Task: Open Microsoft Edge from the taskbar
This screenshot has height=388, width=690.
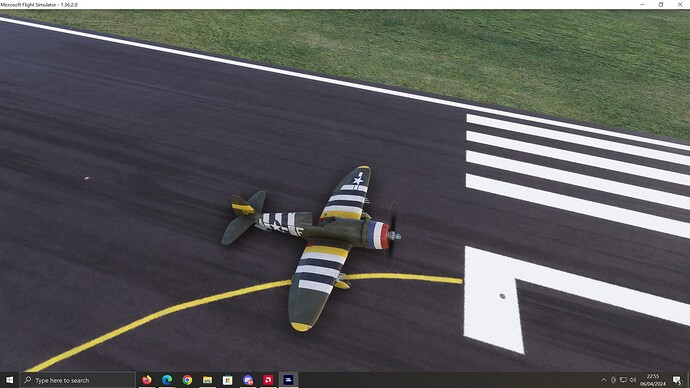Action: point(167,380)
